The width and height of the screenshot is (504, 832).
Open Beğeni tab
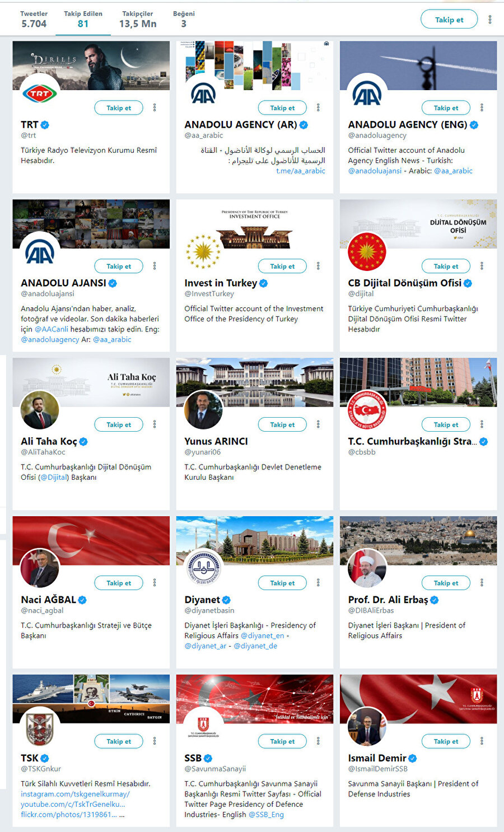pyautogui.click(x=184, y=19)
